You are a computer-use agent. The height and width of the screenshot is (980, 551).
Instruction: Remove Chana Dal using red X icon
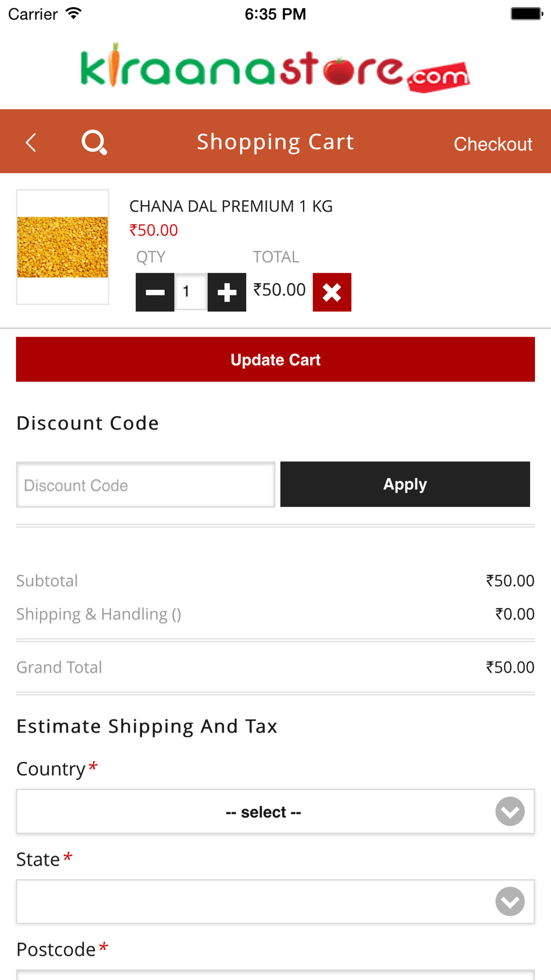point(332,292)
